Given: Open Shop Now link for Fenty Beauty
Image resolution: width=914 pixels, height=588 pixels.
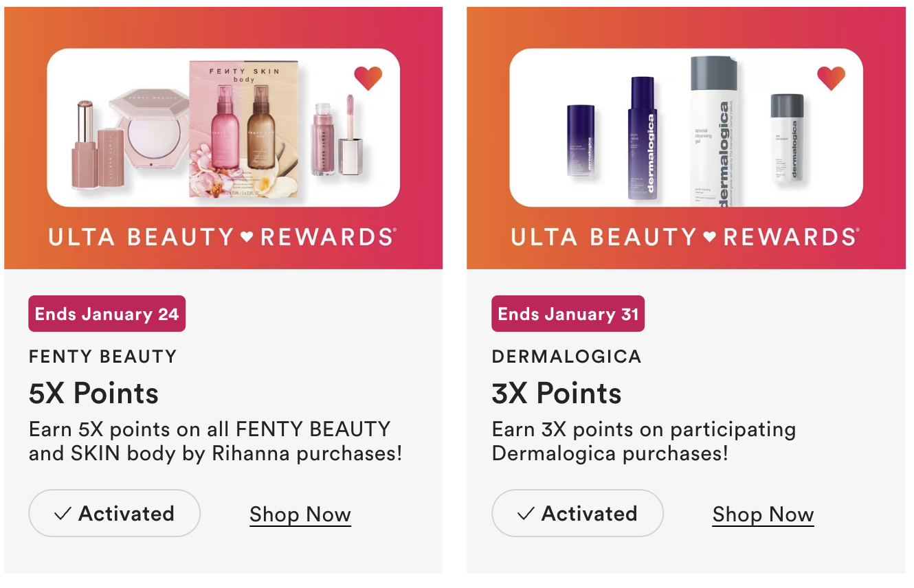Looking at the screenshot, I should pos(300,514).
